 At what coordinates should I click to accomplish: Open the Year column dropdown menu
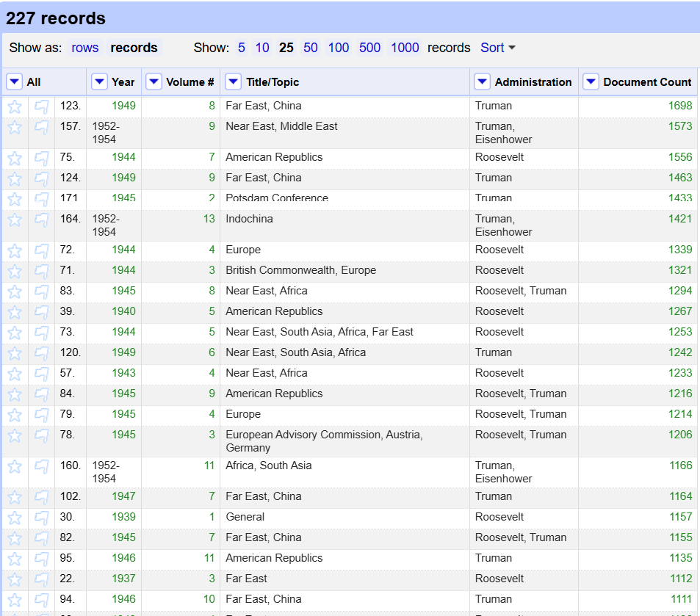(99, 82)
